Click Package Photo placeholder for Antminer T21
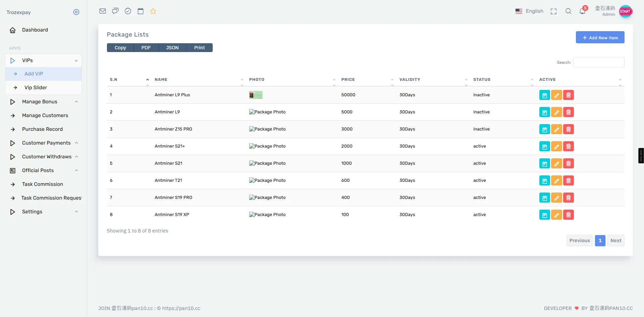 (x=267, y=180)
